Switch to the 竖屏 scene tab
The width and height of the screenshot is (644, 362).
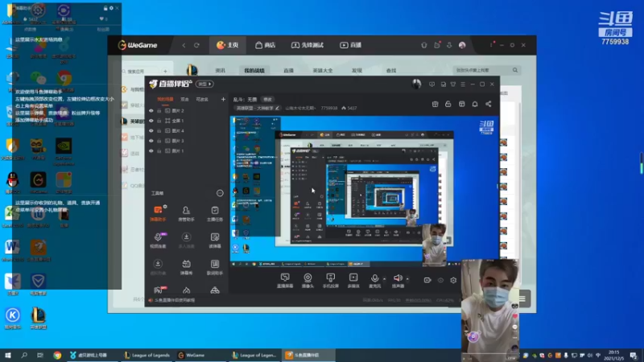click(185, 99)
